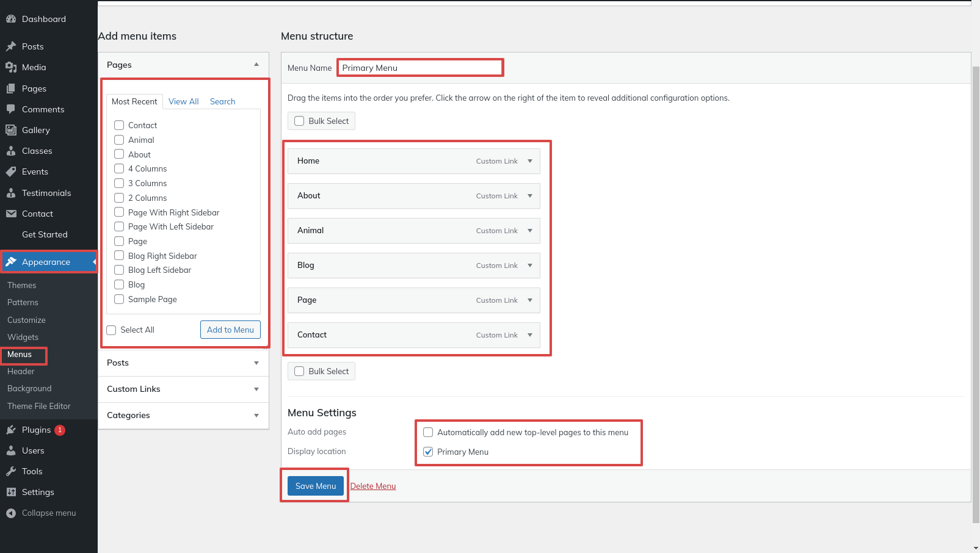980x553 pixels.
Task: Open the Menus submenu item
Action: coord(20,354)
